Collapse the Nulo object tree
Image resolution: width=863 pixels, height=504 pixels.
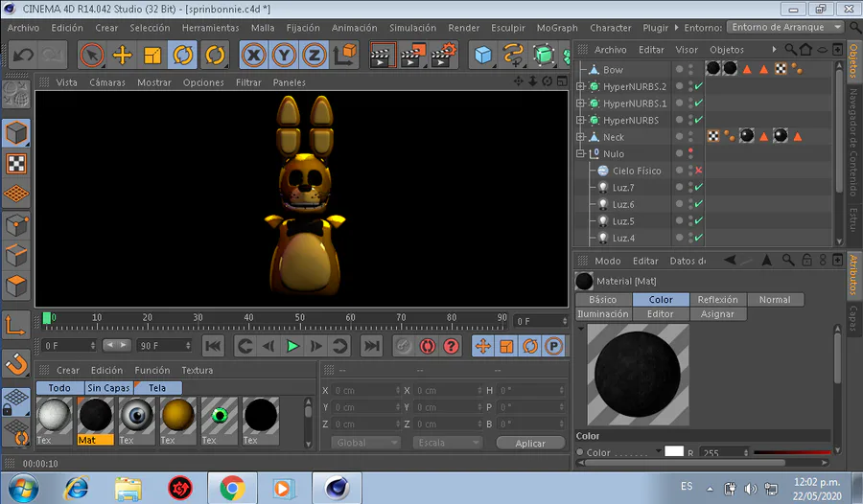580,153
